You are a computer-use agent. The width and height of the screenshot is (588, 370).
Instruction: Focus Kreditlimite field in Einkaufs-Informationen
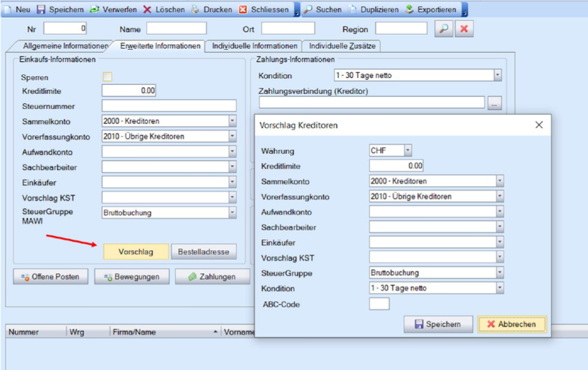pyautogui.click(x=128, y=91)
